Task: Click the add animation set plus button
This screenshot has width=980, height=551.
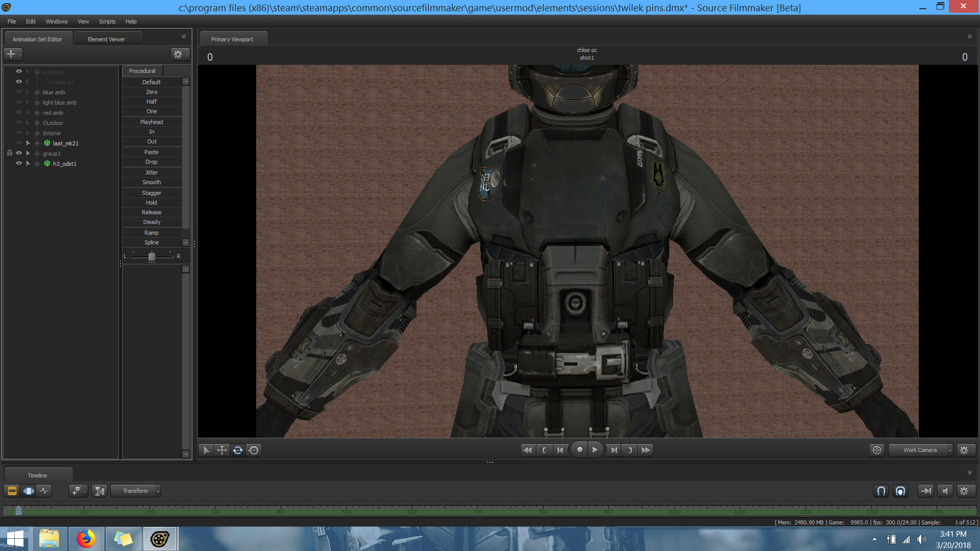Action: 11,54
